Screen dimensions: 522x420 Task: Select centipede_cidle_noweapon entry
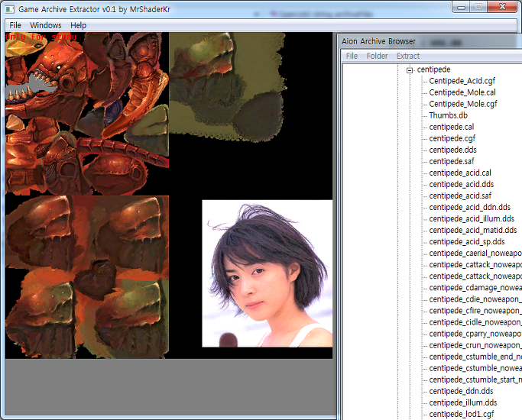(475, 322)
